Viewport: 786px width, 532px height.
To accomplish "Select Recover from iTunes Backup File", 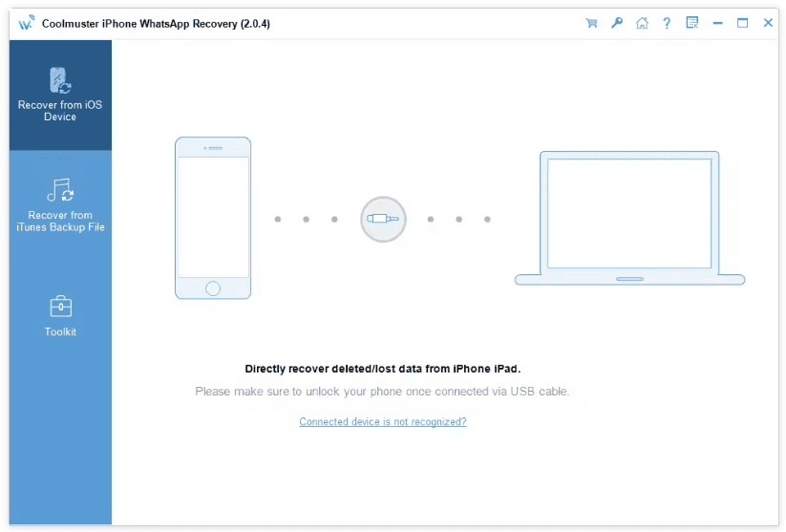I will [60, 205].
